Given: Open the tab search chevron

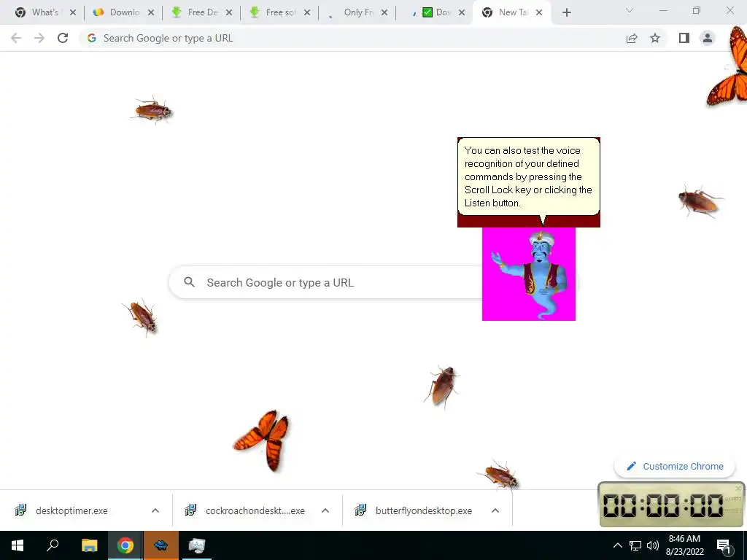Looking at the screenshot, I should point(630,10).
